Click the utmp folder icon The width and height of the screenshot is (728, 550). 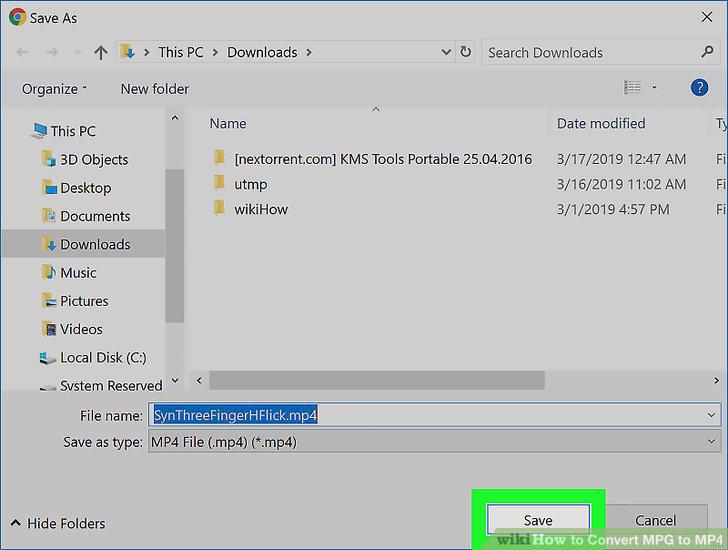pyautogui.click(x=220, y=182)
